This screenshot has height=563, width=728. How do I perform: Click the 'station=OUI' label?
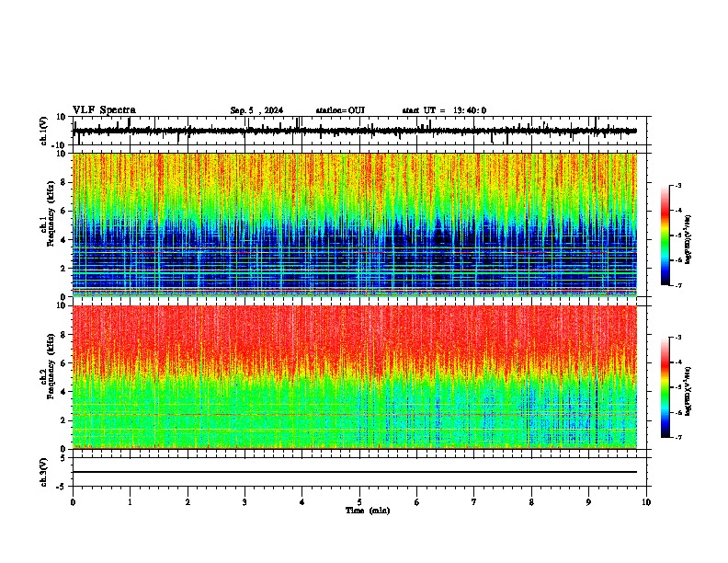tap(340, 110)
